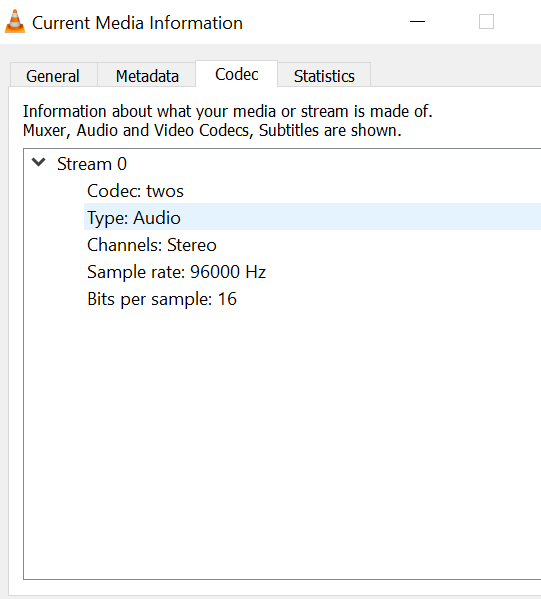Switch to the General tab
The height and width of the screenshot is (599, 541).
[53, 76]
